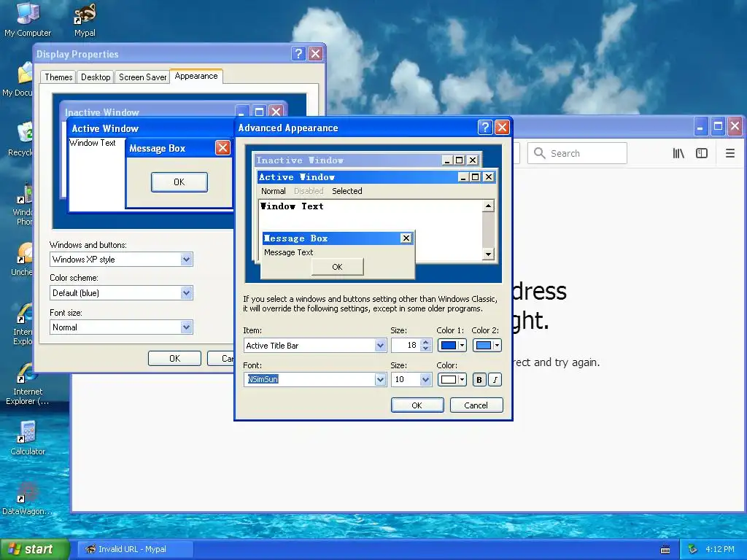This screenshot has width=747, height=560.
Task: Open DataWagon desktop shortcut
Action: click(27, 498)
